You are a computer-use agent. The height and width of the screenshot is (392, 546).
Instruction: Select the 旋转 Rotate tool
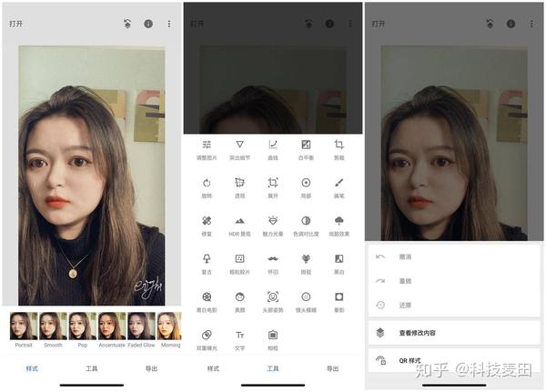tap(207, 188)
